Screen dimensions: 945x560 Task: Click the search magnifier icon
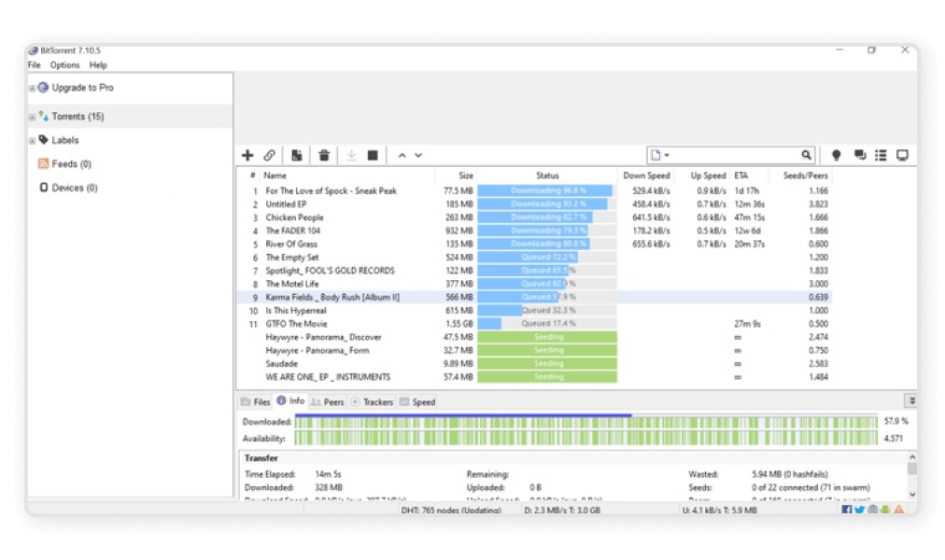click(x=807, y=155)
